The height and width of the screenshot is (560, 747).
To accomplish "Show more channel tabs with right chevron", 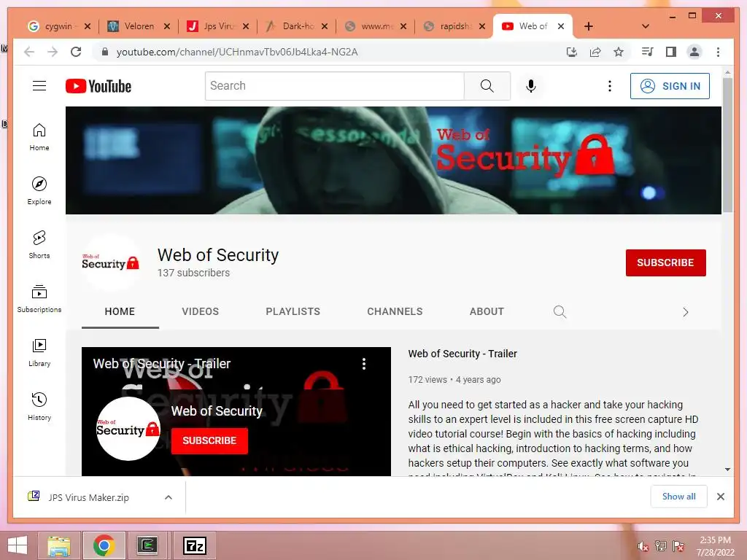I will [686, 312].
